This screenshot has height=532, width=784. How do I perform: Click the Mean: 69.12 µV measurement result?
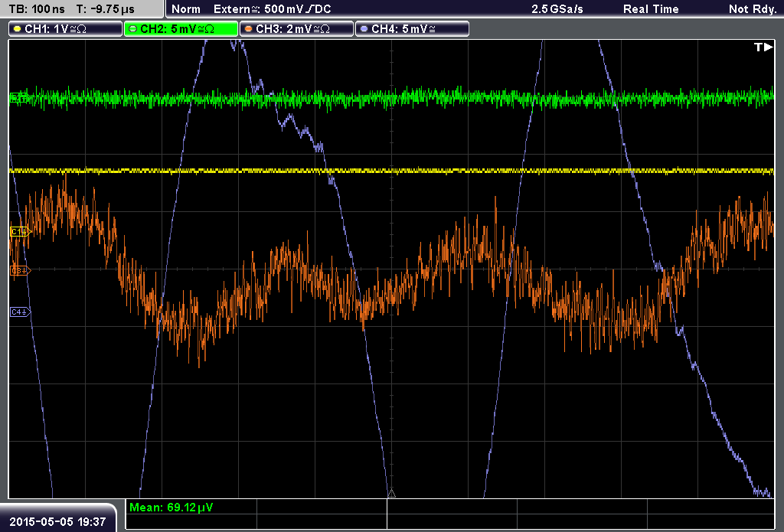[x=171, y=508]
